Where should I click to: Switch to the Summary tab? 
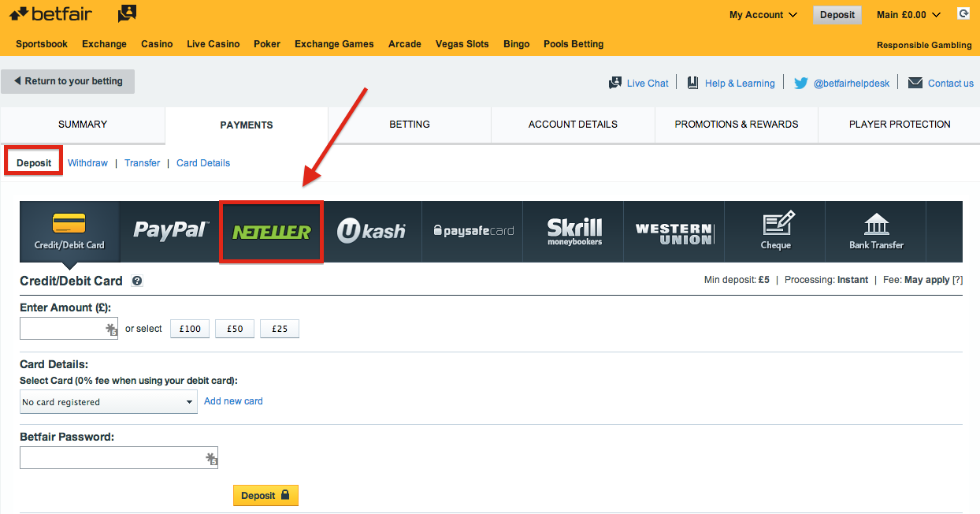(x=83, y=125)
